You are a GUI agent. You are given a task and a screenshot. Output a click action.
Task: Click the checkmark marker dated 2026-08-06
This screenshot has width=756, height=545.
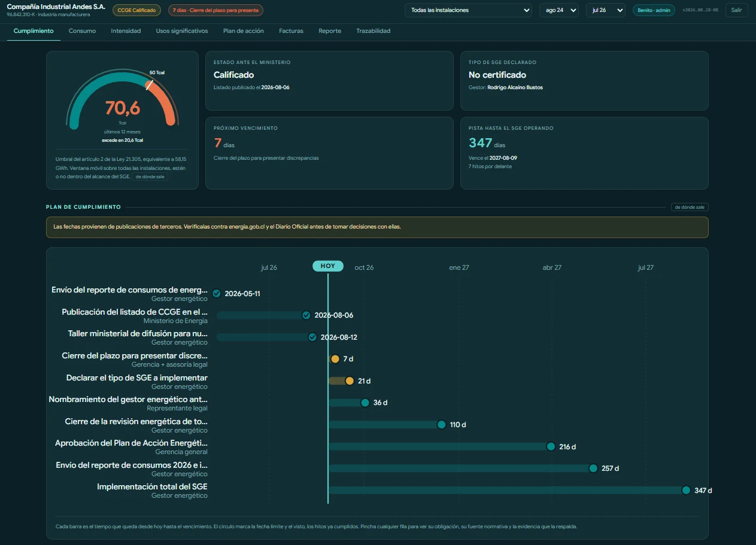[306, 315]
